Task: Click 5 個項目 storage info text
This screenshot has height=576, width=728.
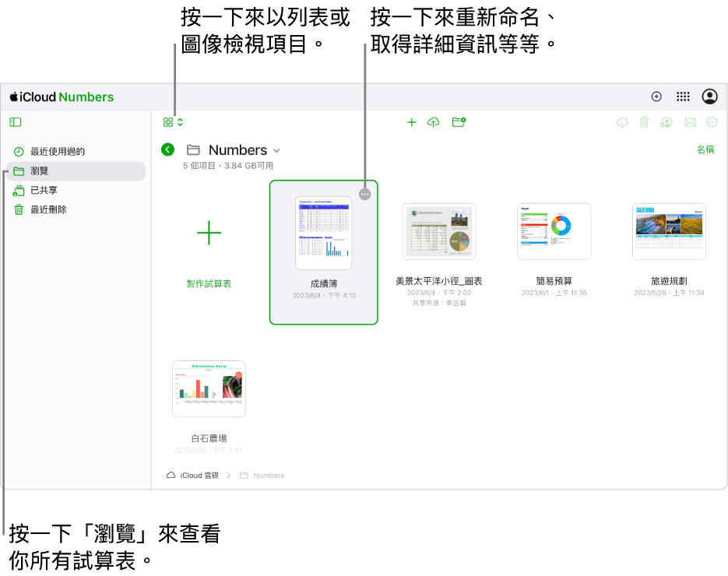Action: pos(228,166)
